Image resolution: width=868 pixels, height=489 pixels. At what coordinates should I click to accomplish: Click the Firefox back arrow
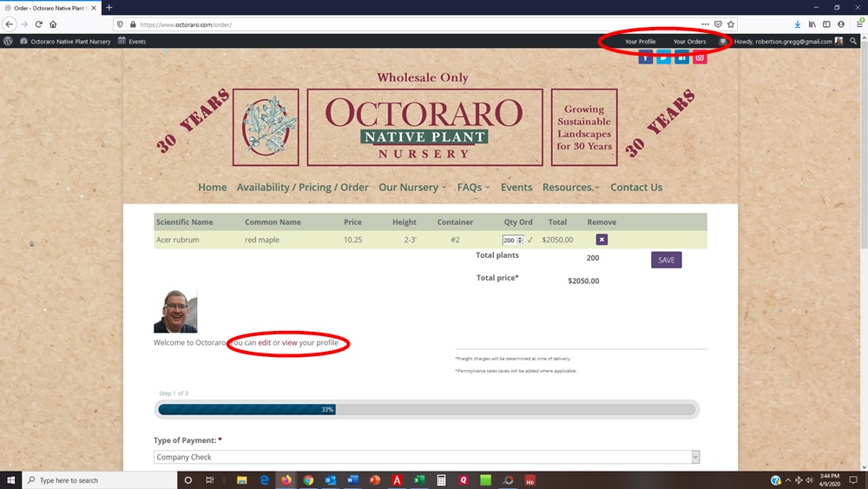[x=9, y=24]
